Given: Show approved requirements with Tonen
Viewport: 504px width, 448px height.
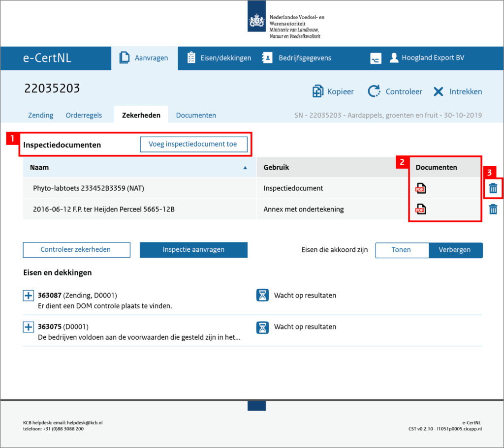Looking at the screenshot, I should tap(402, 250).
